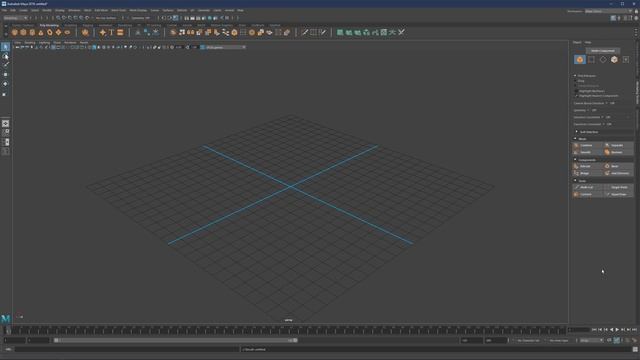The height and width of the screenshot is (360, 640).
Task: Open the Mesh Tools menu
Action: coord(118,10)
